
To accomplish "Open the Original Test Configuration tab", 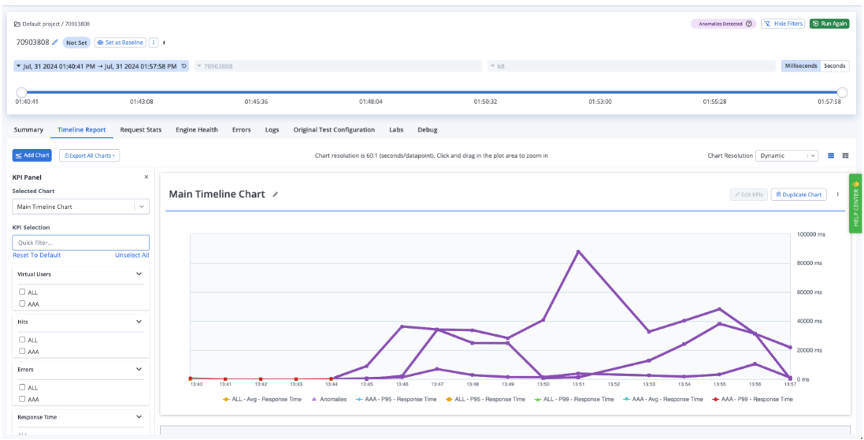I will (x=334, y=130).
